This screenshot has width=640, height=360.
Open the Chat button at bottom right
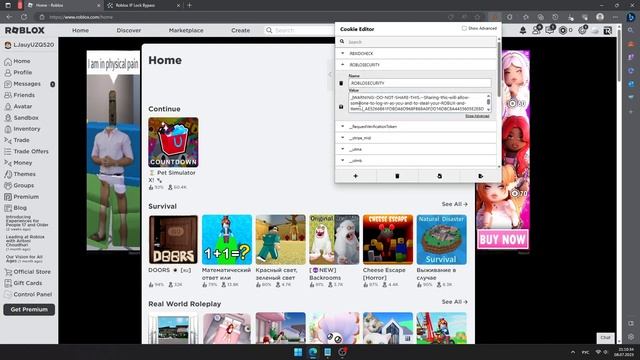[x=605, y=338]
